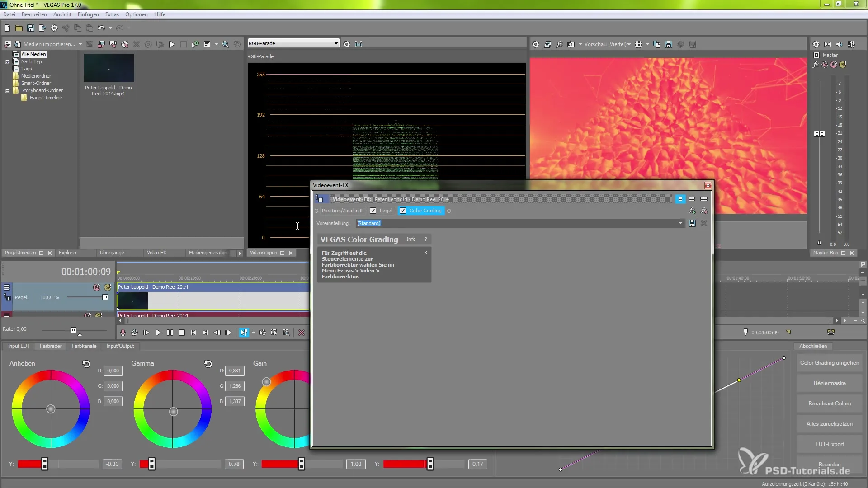868x488 pixels.
Task: Delete the preset with the X next to Voreinstellung
Action: [x=704, y=223]
